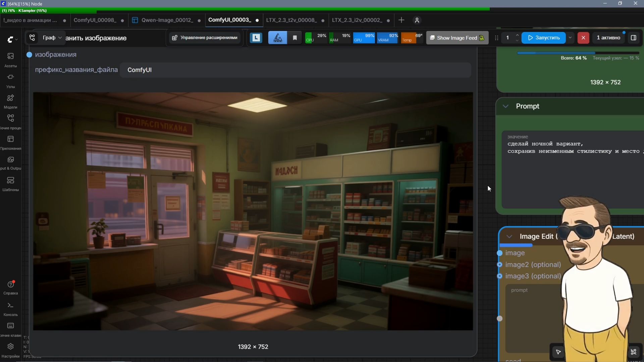This screenshot has height=362, width=644.
Task: Toggle Show Image Feed
Action: click(457, 38)
